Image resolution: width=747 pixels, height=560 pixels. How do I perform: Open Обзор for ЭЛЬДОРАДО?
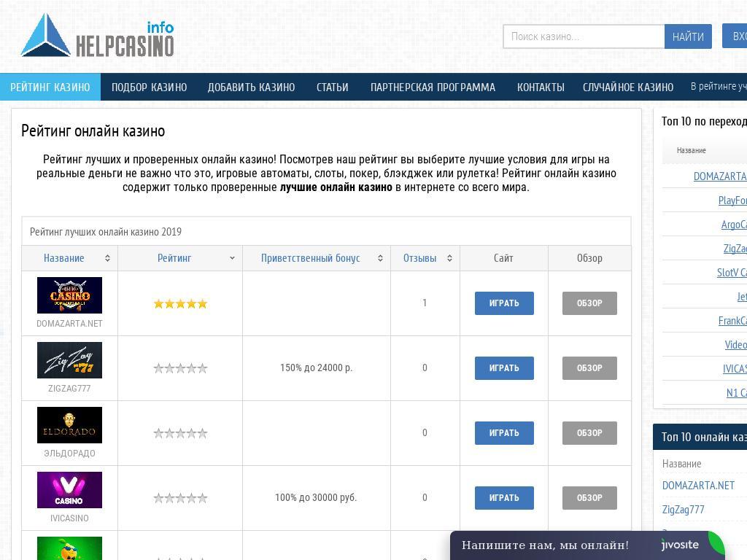tap(589, 433)
